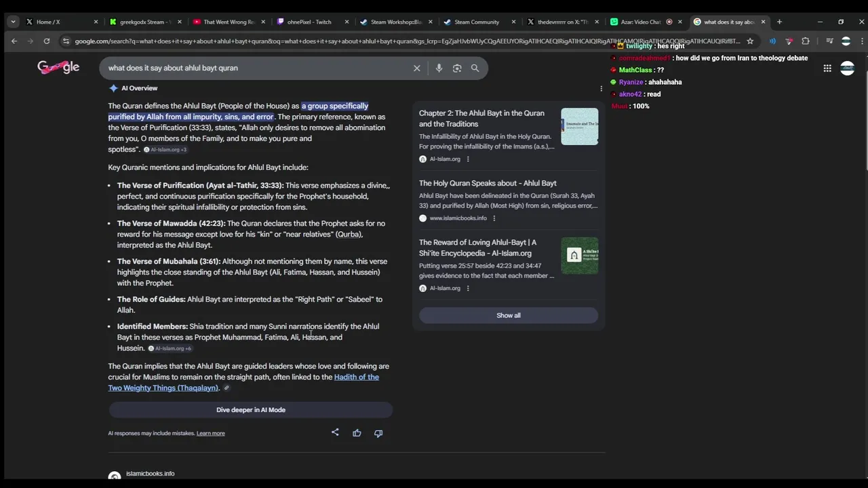Start a voice search with the microphone
868x488 pixels.
pyautogui.click(x=439, y=68)
